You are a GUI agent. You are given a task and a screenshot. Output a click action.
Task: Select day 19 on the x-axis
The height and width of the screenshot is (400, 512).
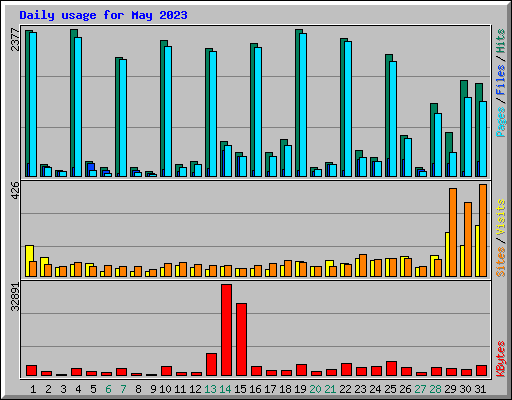300,389
